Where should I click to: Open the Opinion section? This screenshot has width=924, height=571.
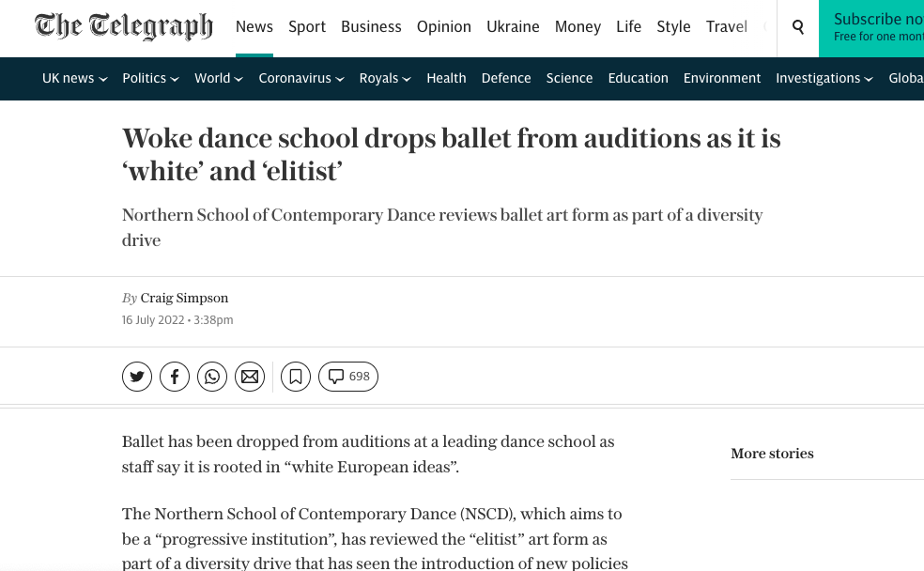click(444, 27)
